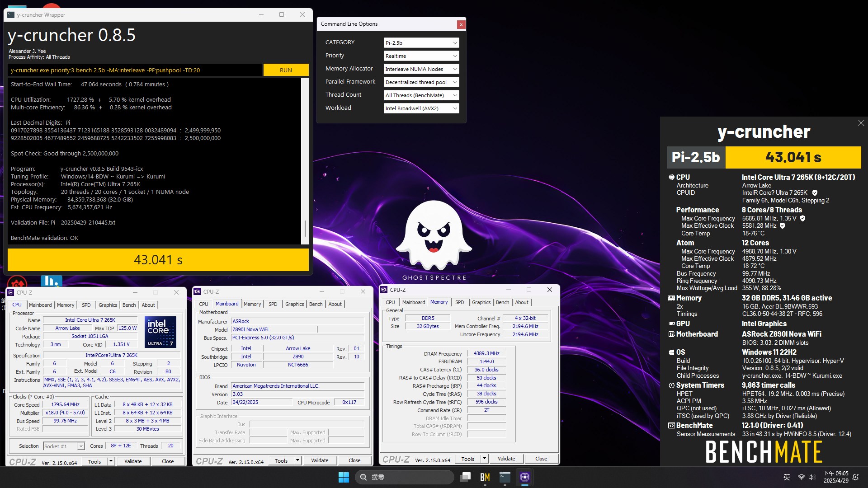868x488 pixels.
Task: Click the volume icon in system tray
Action: point(811,477)
